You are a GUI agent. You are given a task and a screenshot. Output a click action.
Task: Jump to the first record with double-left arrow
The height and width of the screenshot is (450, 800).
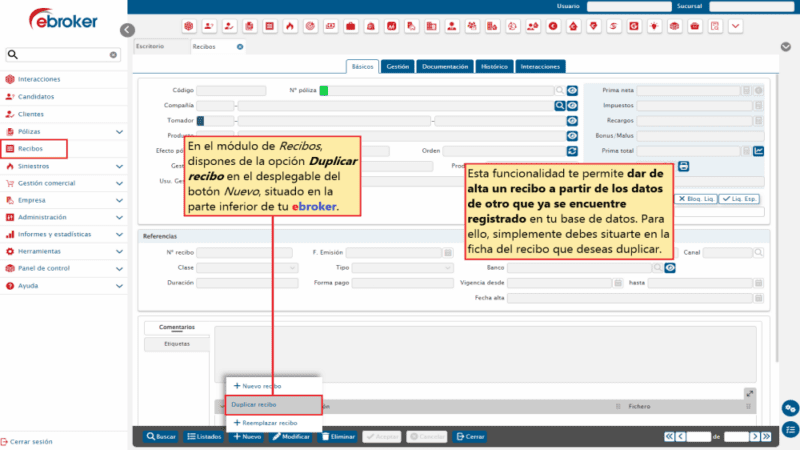(x=669, y=437)
